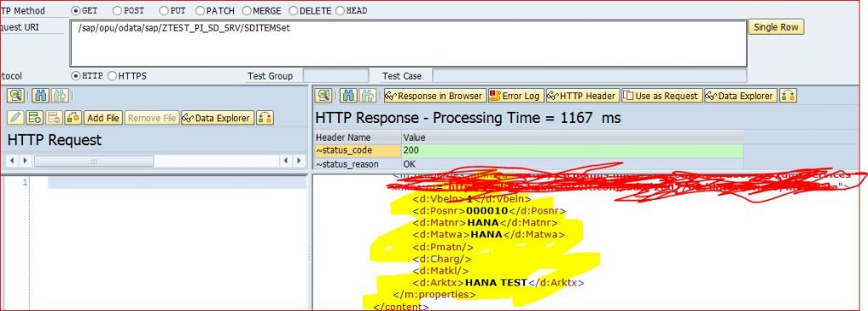Screen dimensions: 868x311
Task: Click the d:Vbeln XML line
Action: pos(471,198)
